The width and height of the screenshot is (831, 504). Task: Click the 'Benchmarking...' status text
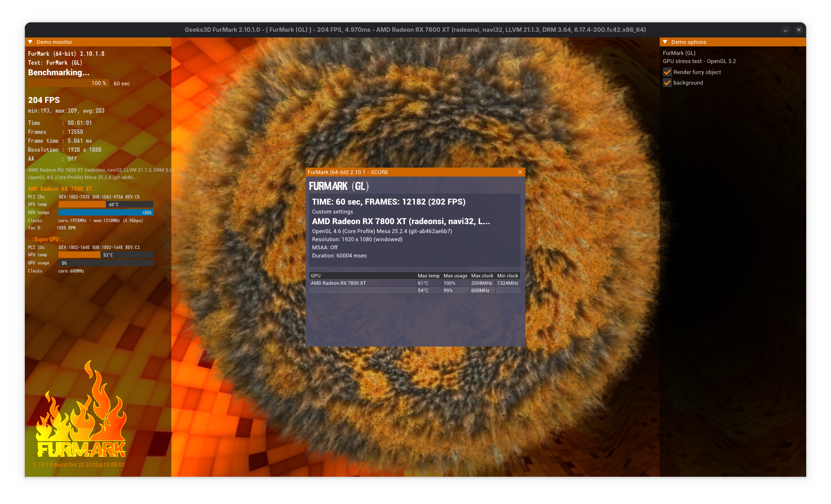[59, 72]
